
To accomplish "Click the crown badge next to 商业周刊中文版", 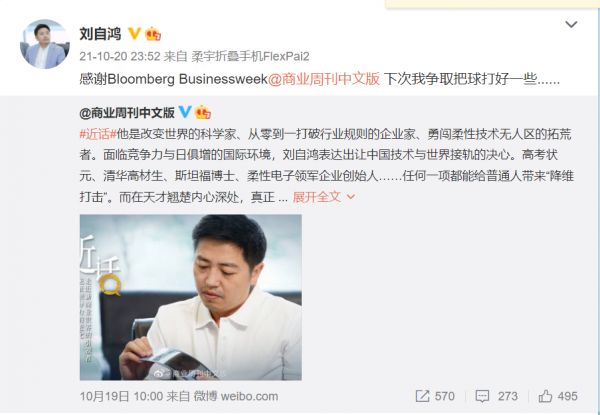I will click(203, 112).
